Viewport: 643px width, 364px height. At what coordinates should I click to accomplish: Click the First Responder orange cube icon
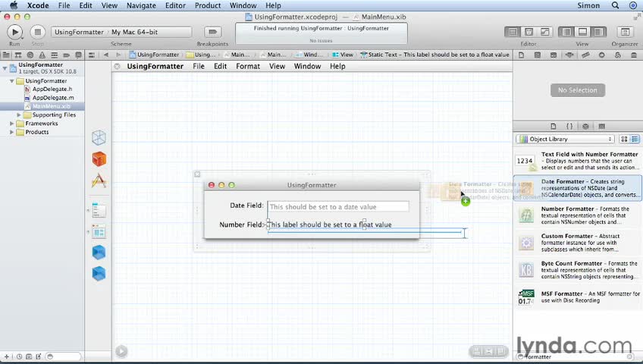pyautogui.click(x=99, y=159)
